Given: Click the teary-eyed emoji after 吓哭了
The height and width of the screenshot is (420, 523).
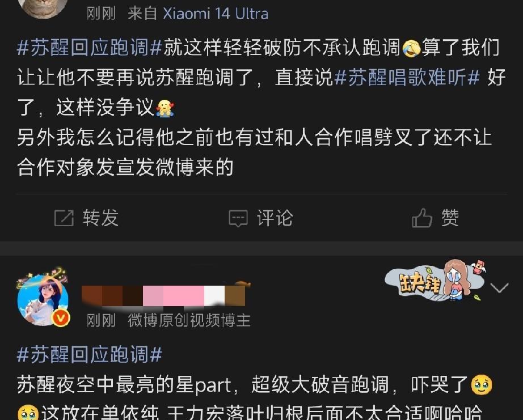Looking at the screenshot, I should tap(481, 385).
